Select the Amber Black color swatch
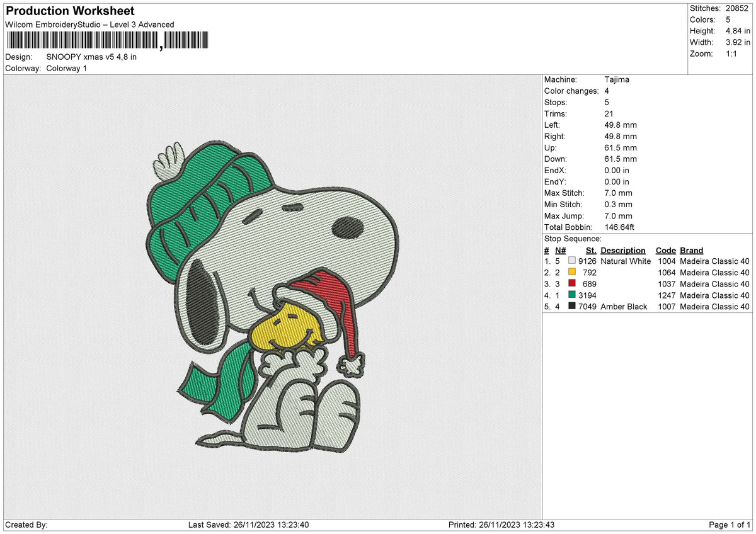This screenshot has height=534, width=756. coord(572,307)
